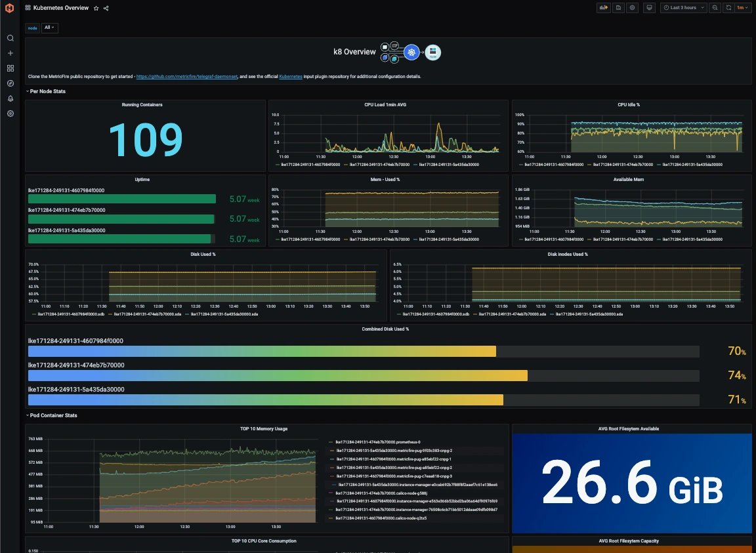Image resolution: width=756 pixels, height=553 pixels.
Task: Enable TV kiosk mode from the toolbar
Action: point(650,8)
